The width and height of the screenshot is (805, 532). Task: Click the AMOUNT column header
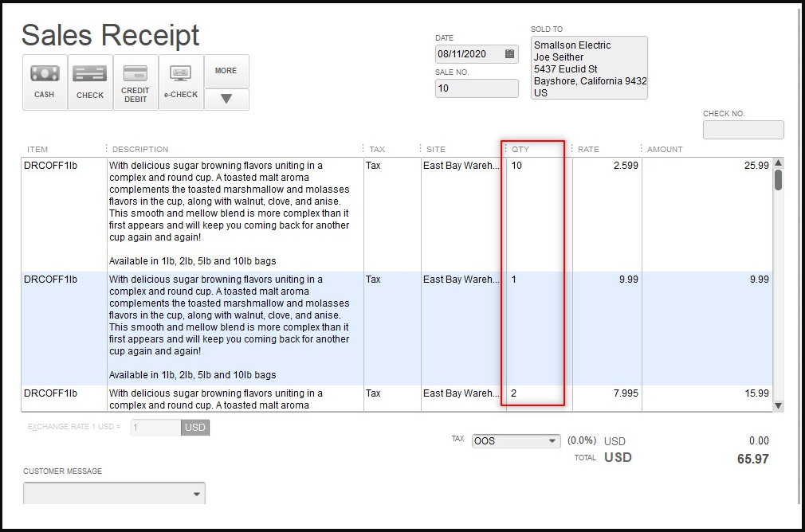(665, 149)
